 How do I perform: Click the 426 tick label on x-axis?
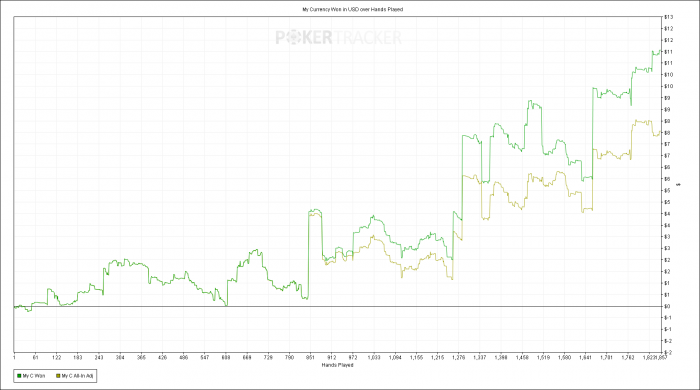[x=162, y=357]
